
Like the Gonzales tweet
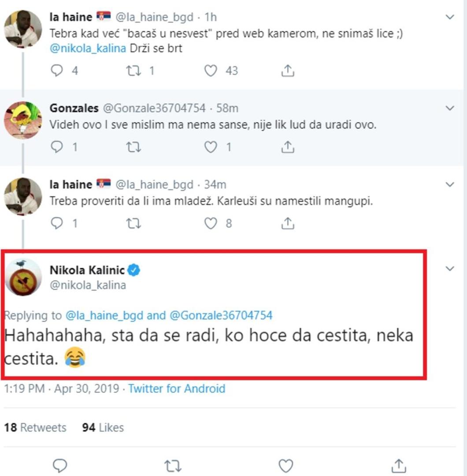point(211,147)
